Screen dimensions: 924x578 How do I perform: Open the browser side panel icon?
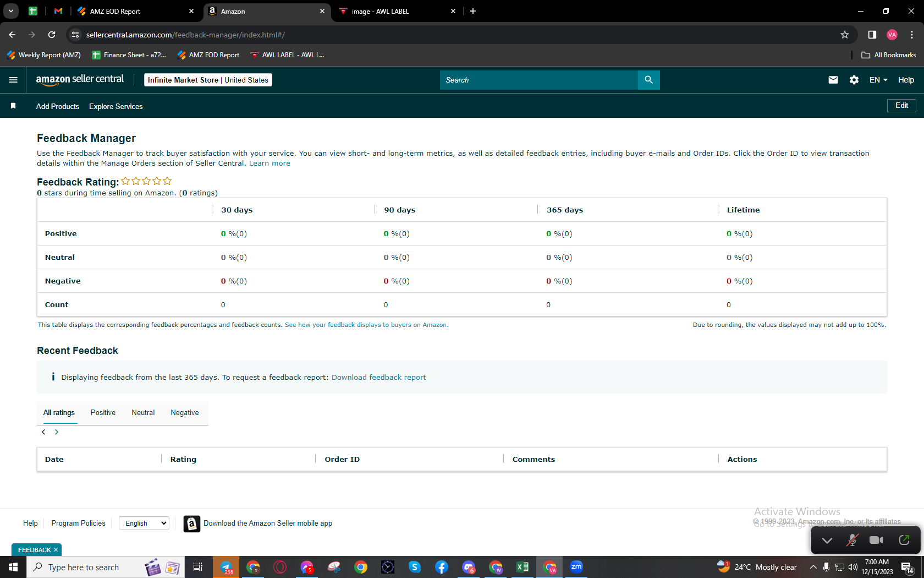click(x=872, y=35)
